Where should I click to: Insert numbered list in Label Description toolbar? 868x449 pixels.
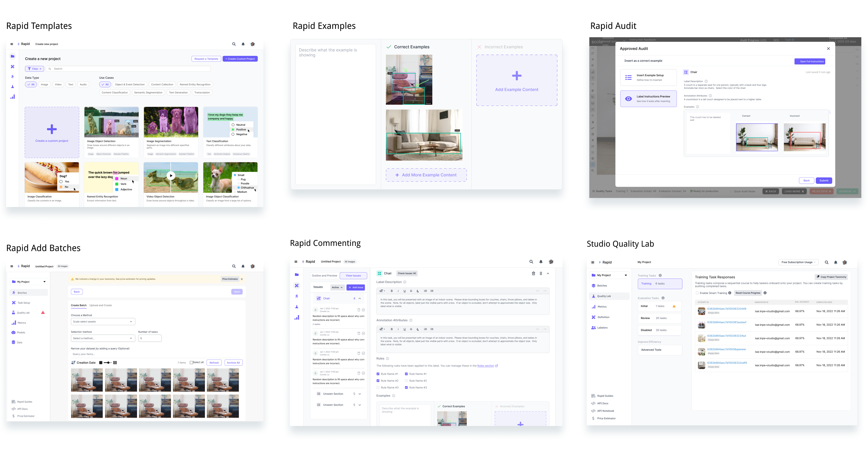(425, 291)
